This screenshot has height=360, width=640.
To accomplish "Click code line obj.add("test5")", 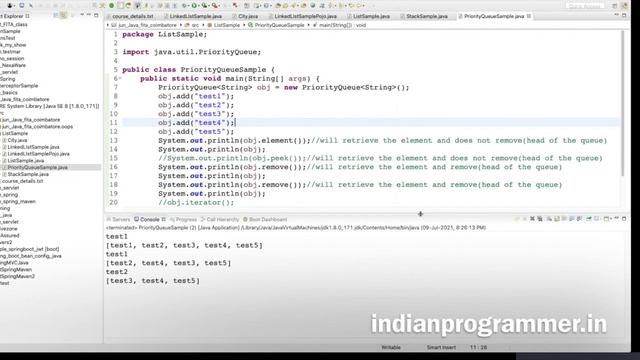I will (196, 131).
